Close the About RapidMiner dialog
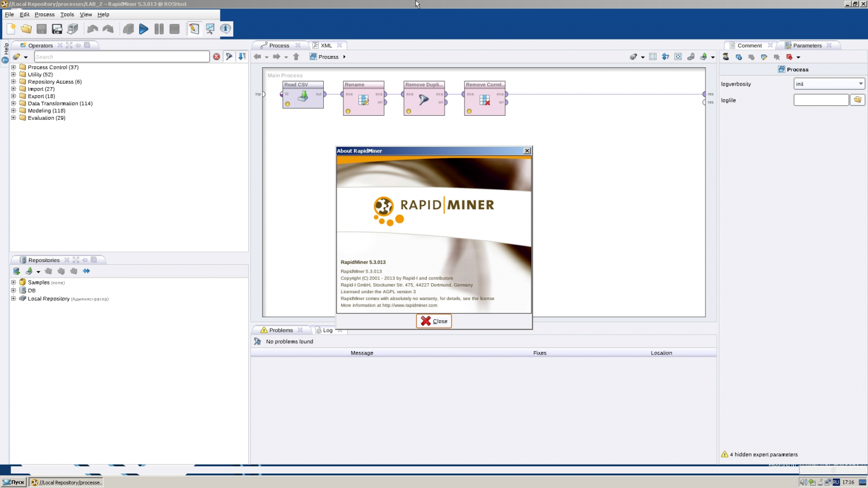Screen dimensions: 868x488 point(433,321)
